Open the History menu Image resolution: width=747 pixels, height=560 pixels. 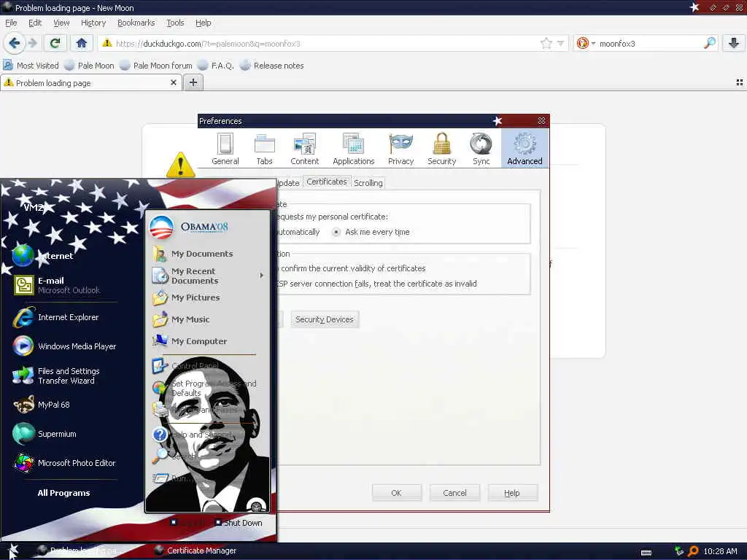tap(93, 23)
